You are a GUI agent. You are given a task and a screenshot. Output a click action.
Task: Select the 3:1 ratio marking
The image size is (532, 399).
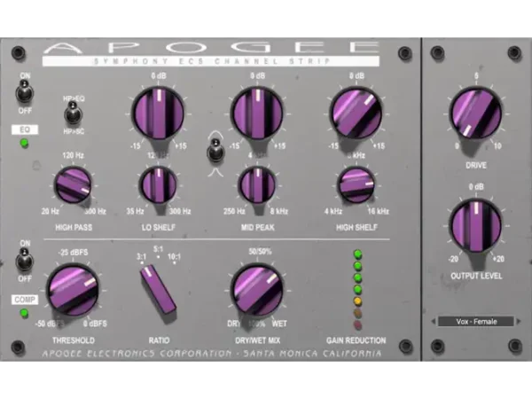point(142,257)
